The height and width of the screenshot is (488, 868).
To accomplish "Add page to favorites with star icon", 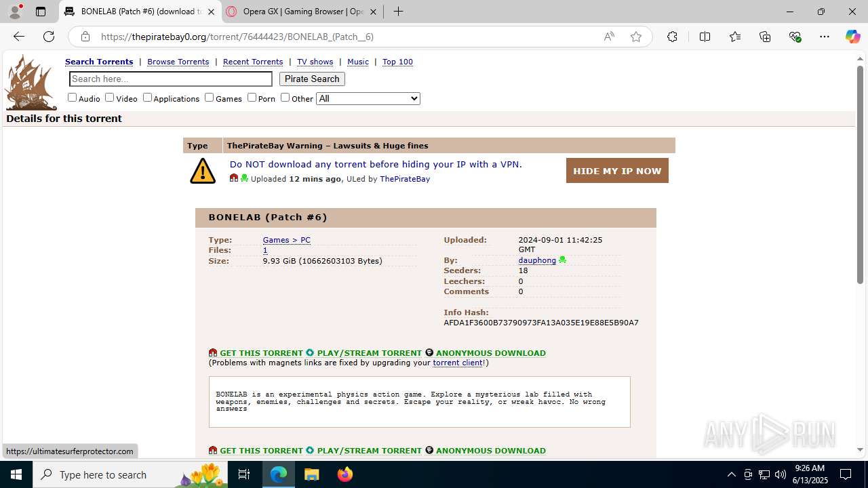I will point(636,37).
